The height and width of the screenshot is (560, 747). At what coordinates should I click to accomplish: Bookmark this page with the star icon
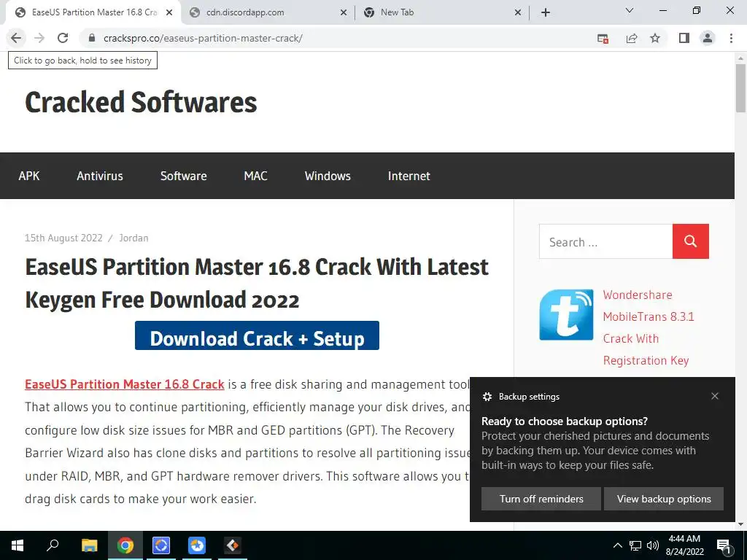655,38
